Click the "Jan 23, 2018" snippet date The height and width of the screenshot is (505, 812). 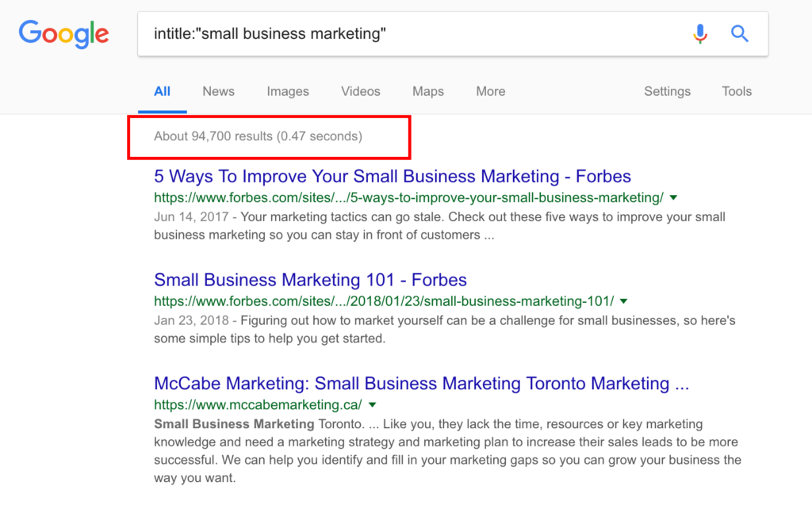pyautogui.click(x=191, y=320)
